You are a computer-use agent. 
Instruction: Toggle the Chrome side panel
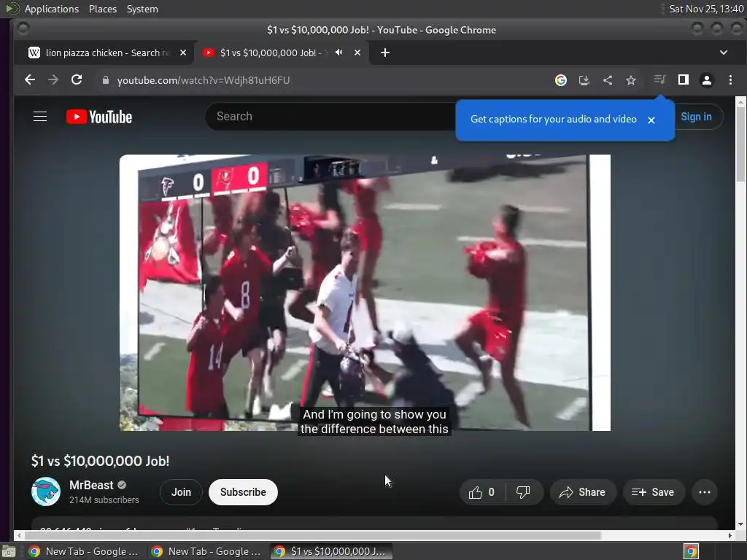click(683, 80)
